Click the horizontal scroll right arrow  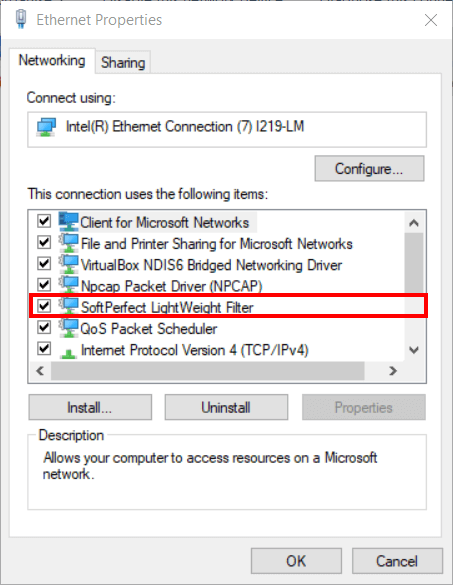[393, 371]
